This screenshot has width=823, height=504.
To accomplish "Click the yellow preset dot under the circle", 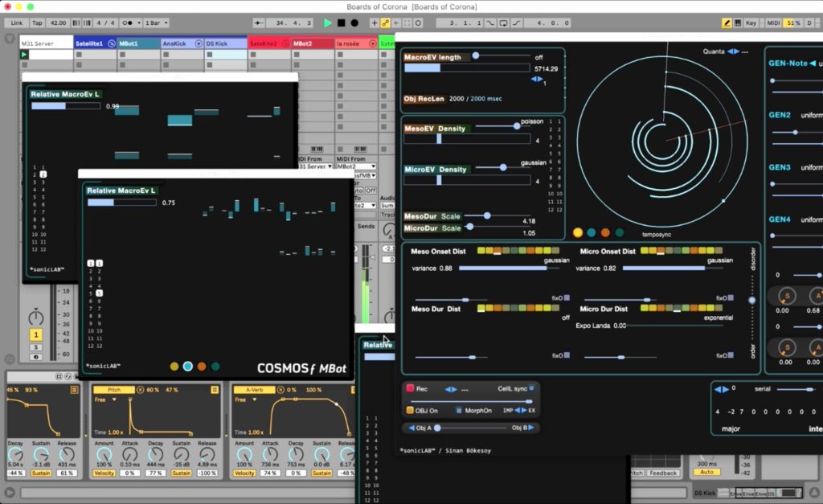I will click(578, 233).
